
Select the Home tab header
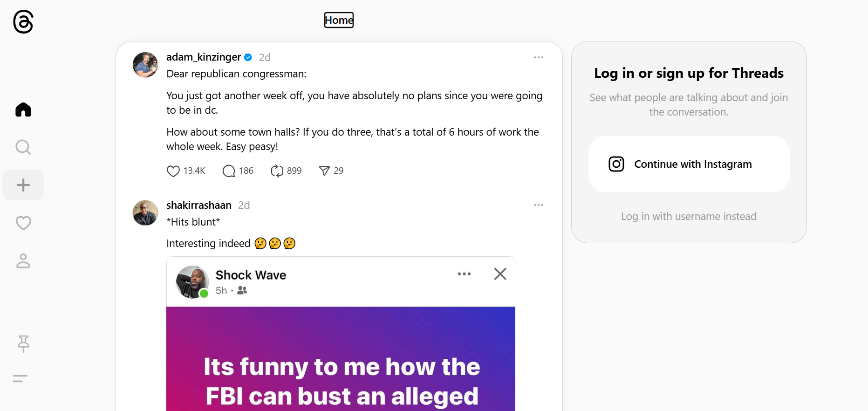[x=339, y=20]
